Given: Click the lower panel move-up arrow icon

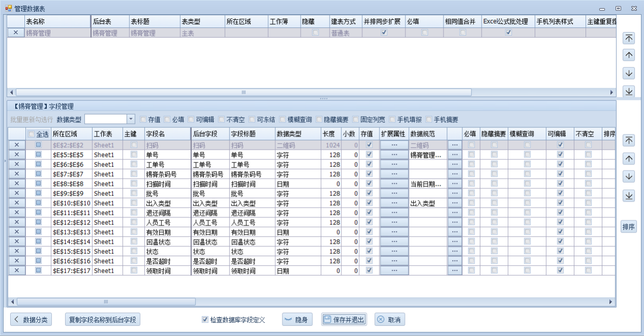Looking at the screenshot, I should pos(629,159).
